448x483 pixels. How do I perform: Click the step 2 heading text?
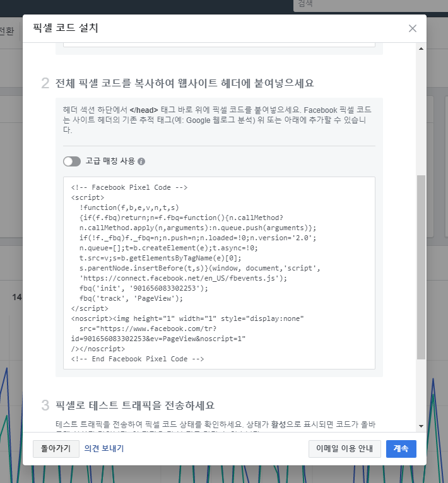[184, 83]
